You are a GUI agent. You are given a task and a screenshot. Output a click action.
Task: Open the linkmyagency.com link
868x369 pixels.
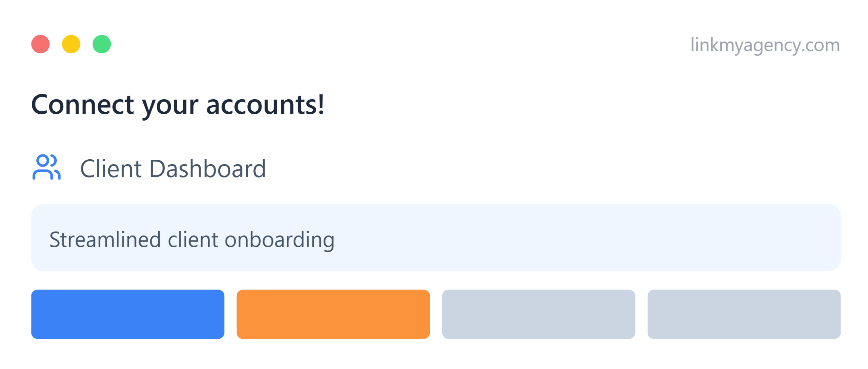[765, 45]
